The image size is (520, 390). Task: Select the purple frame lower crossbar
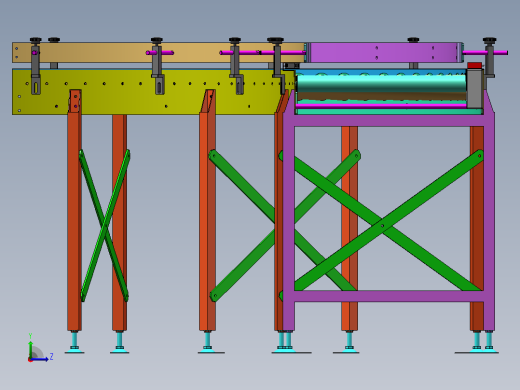[x=389, y=296]
